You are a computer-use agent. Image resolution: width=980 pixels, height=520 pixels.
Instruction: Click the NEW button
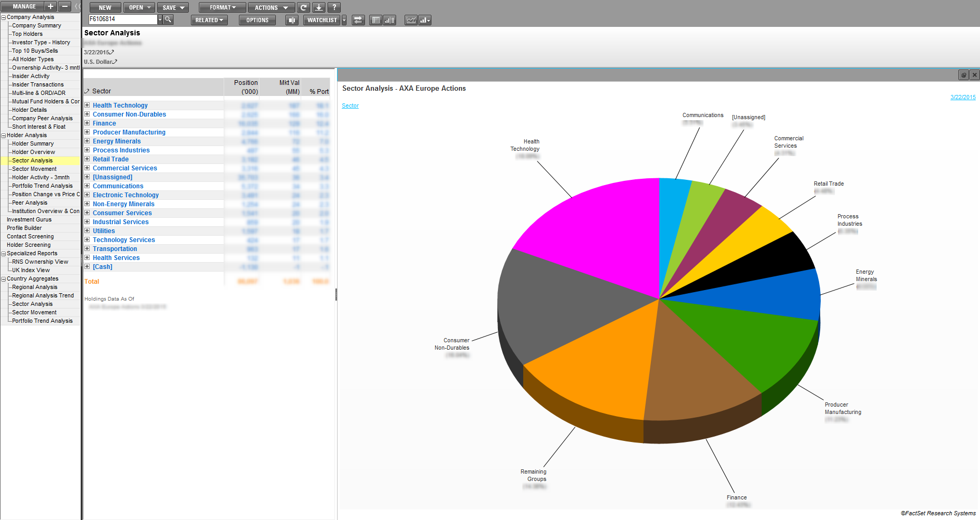click(x=105, y=7)
